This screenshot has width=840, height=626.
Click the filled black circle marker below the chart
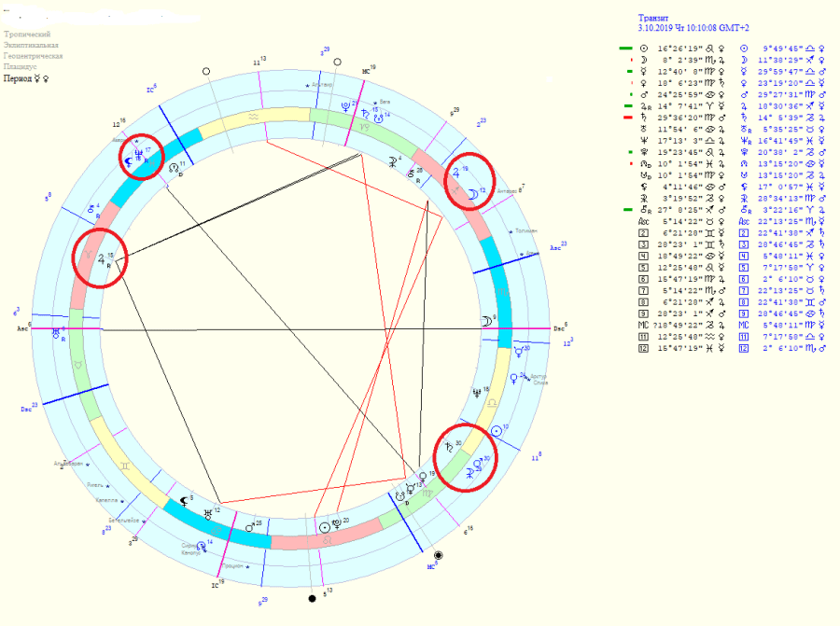click(312, 597)
